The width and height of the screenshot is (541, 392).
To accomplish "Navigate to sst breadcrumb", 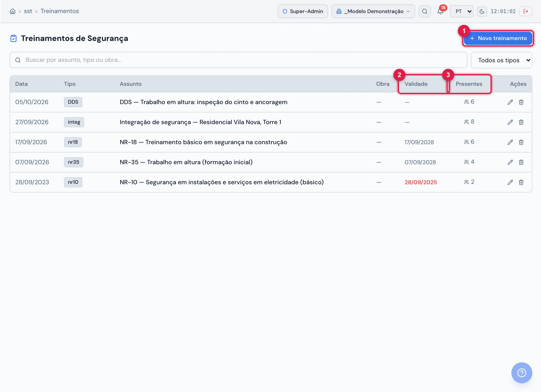I will pyautogui.click(x=28, y=11).
